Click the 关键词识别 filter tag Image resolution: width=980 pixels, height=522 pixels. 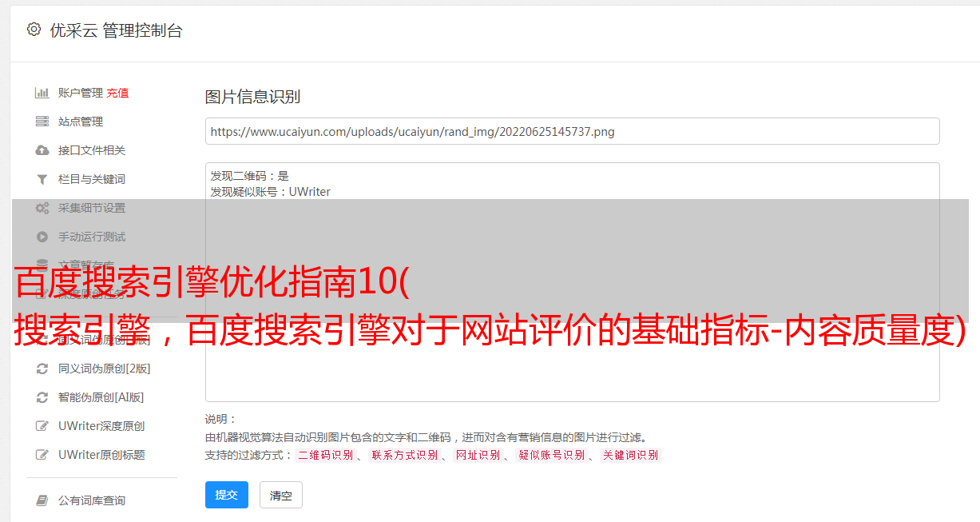pos(630,455)
